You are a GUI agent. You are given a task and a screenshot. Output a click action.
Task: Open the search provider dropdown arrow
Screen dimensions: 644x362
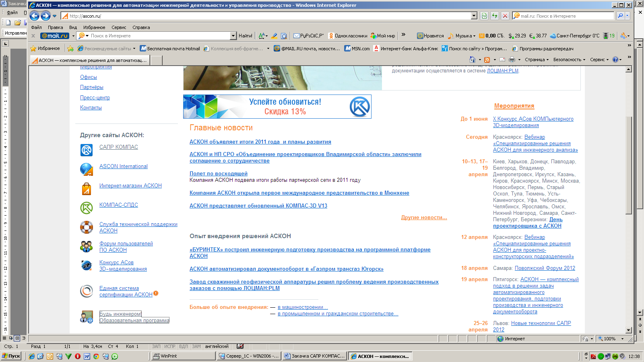click(627, 16)
